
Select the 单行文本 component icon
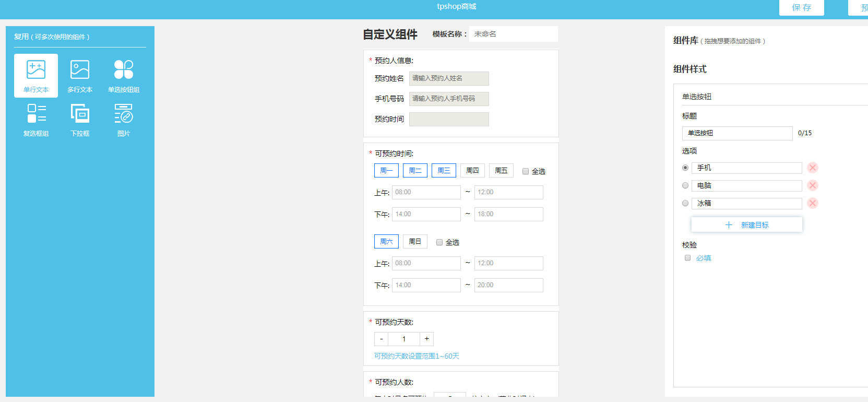coord(36,70)
